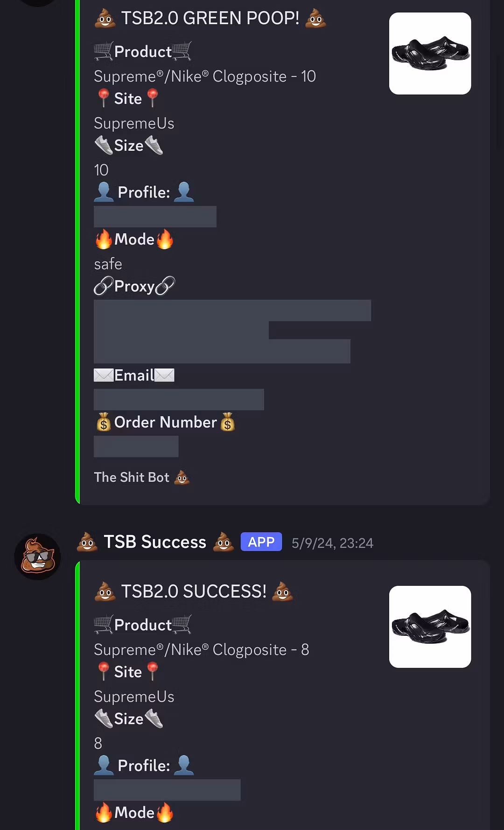Reveal hidden Profile spoiler in first embed
504x830 pixels.
(x=155, y=217)
